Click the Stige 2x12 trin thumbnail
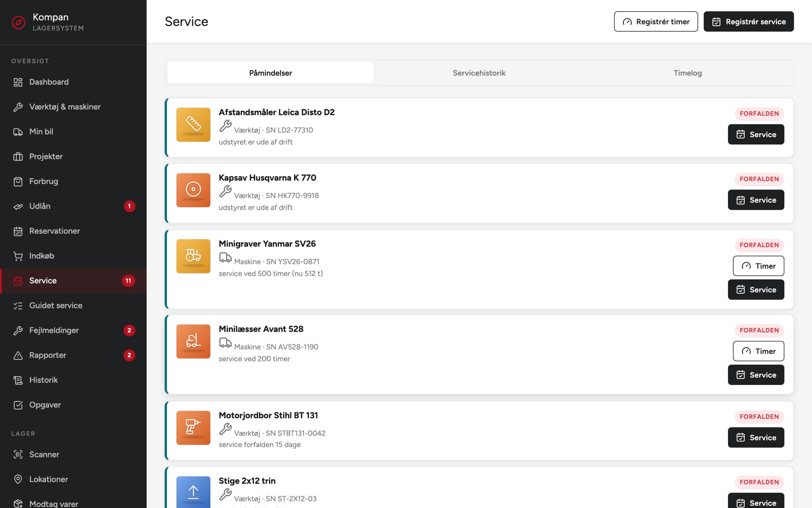 (193, 492)
